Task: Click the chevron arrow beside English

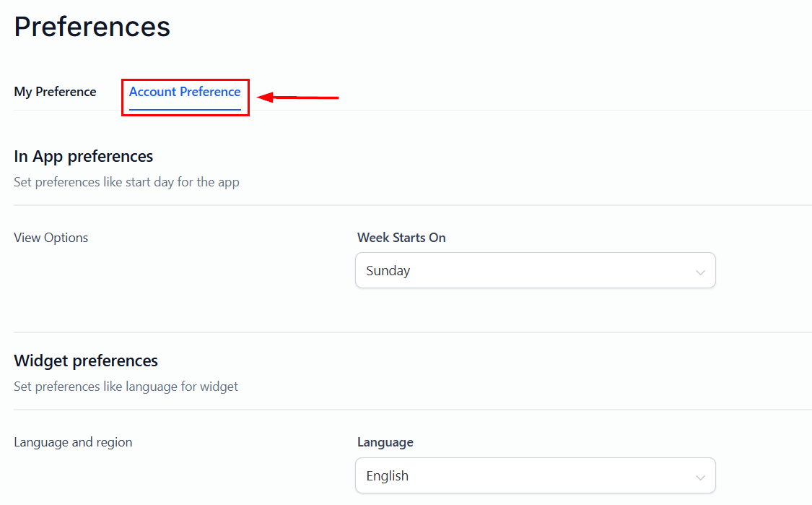Action: tap(699, 478)
